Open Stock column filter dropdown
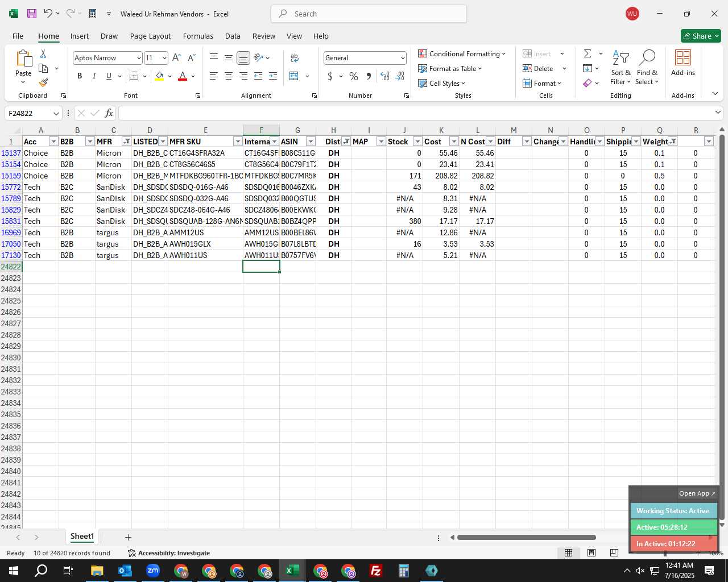Image resolution: width=728 pixels, height=582 pixels. click(x=417, y=142)
